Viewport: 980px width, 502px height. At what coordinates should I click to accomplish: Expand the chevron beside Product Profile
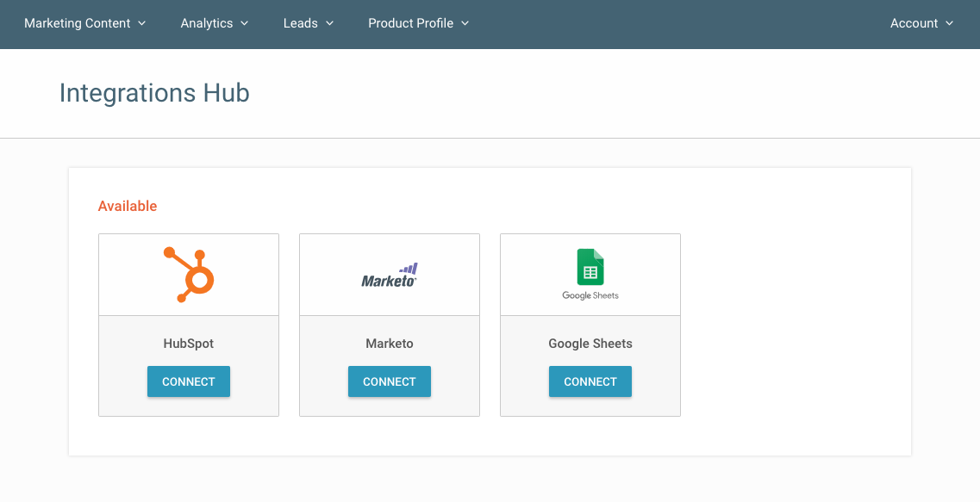[465, 23]
